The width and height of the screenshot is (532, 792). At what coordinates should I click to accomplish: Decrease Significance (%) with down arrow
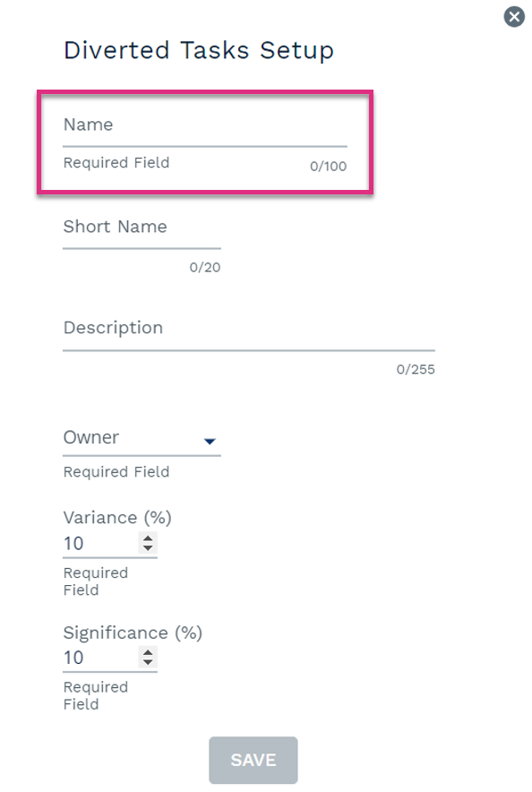tap(148, 662)
